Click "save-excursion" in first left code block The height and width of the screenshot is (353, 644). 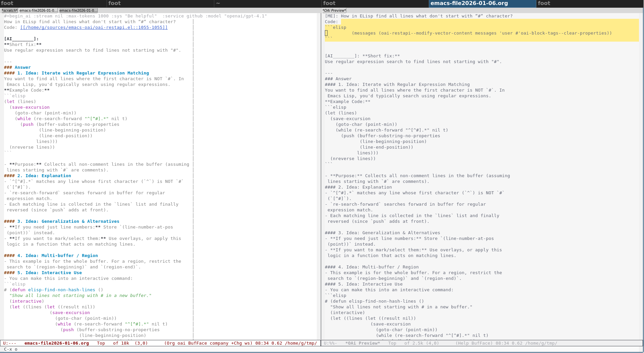click(x=31, y=107)
